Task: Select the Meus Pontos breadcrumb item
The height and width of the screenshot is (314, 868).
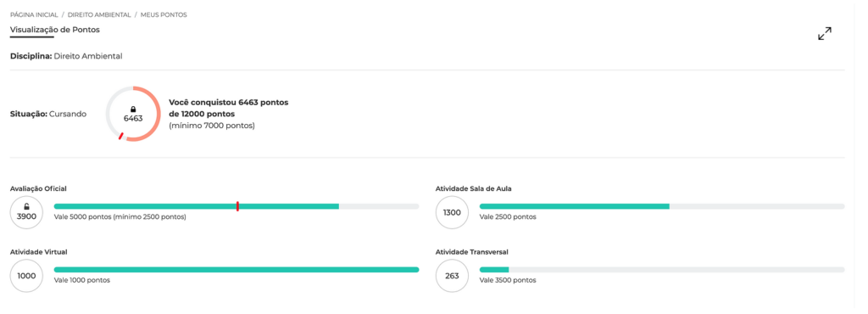Action: pos(164,15)
